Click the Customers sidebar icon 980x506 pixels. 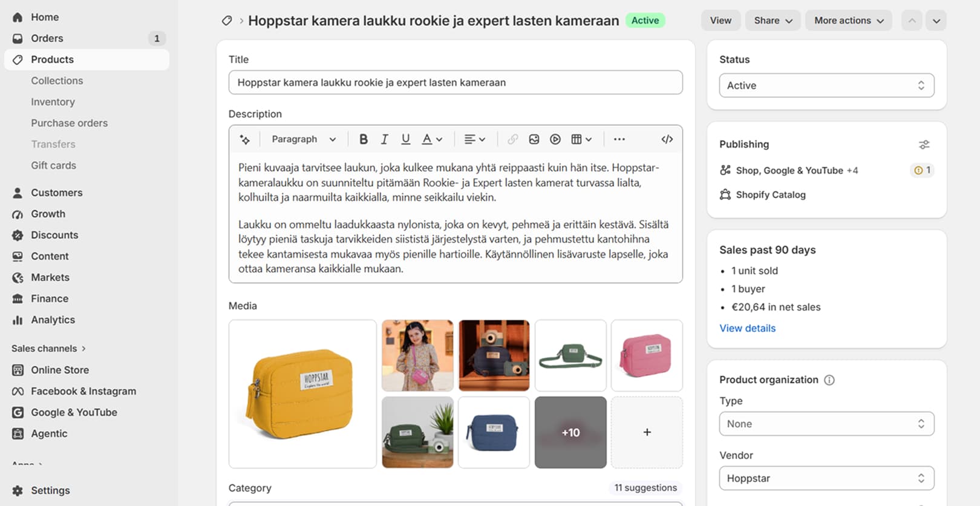(x=18, y=192)
